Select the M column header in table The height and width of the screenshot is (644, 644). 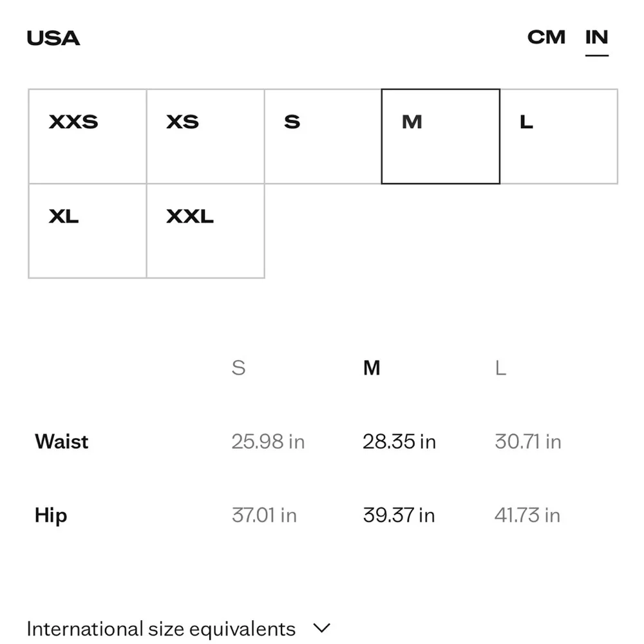[x=372, y=368]
